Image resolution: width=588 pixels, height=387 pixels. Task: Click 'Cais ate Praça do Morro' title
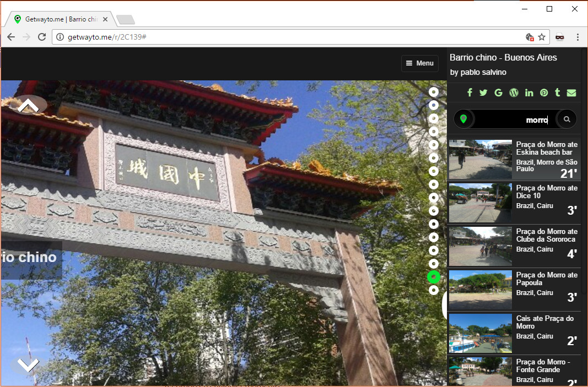pyautogui.click(x=545, y=322)
